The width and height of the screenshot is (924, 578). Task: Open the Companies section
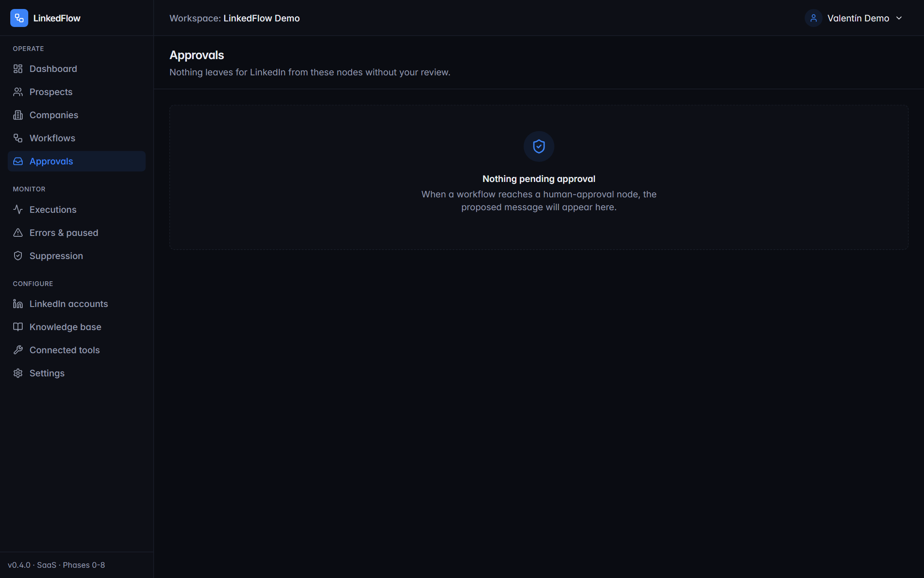[77, 115]
